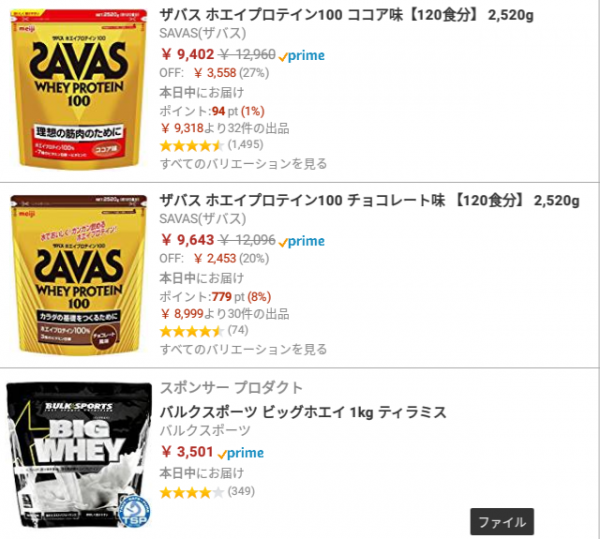Image resolution: width=600 pixels, height=539 pixels.
Task: Open the star rating with 74 reviews
Action: click(204, 331)
